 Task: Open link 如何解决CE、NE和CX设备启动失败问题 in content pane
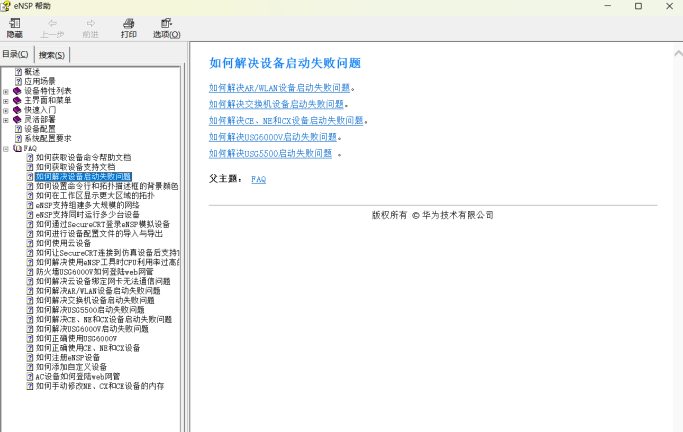(x=286, y=121)
